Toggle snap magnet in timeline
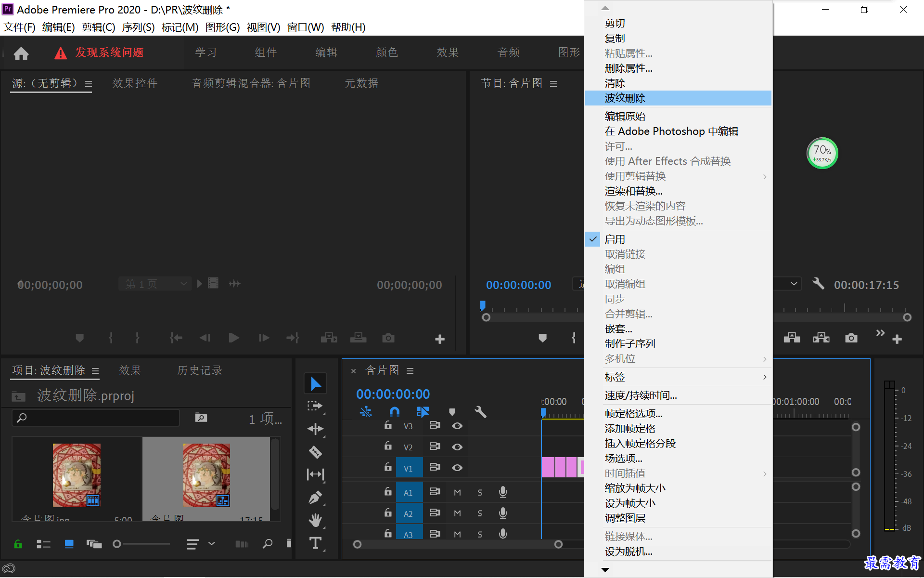924x578 pixels. (395, 412)
